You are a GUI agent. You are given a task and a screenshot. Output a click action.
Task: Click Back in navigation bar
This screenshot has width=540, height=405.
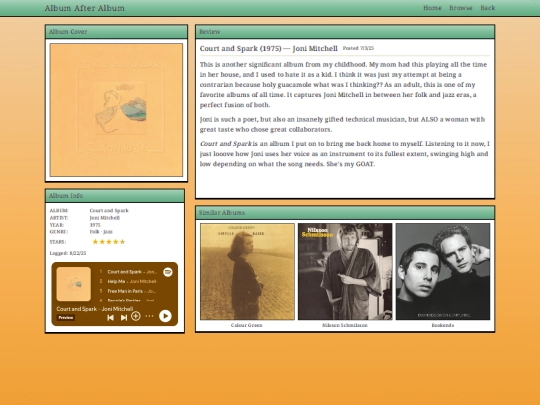488,8
